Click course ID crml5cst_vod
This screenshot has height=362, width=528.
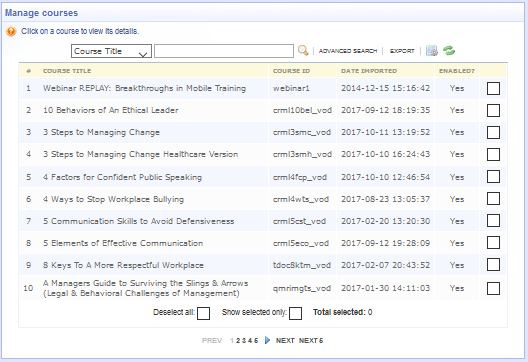click(x=299, y=221)
